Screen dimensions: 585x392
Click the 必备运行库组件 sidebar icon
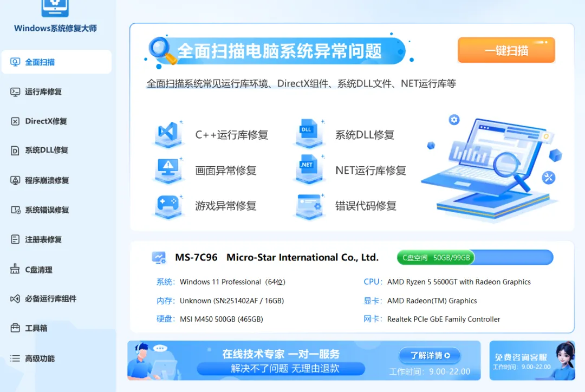point(15,299)
